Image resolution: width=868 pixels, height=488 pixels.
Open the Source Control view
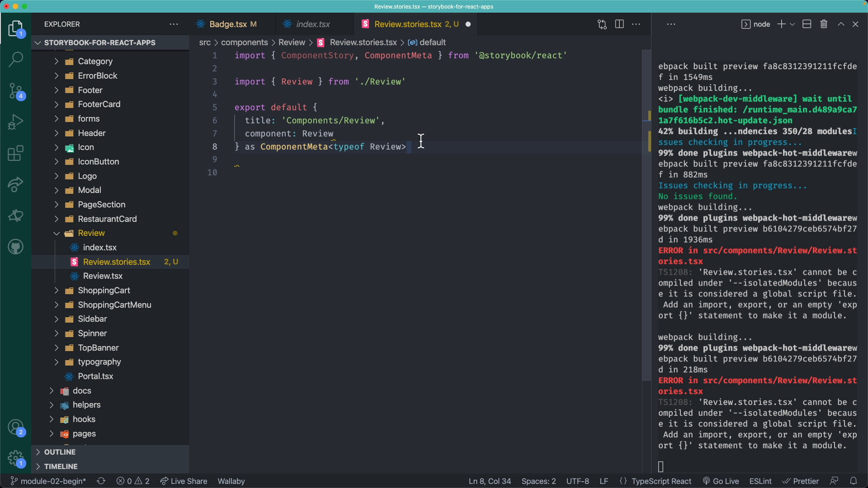click(16, 91)
